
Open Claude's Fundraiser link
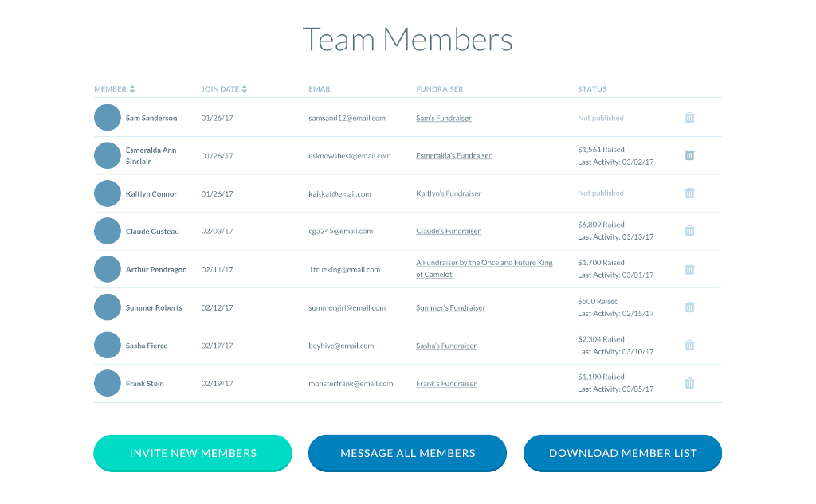click(448, 231)
